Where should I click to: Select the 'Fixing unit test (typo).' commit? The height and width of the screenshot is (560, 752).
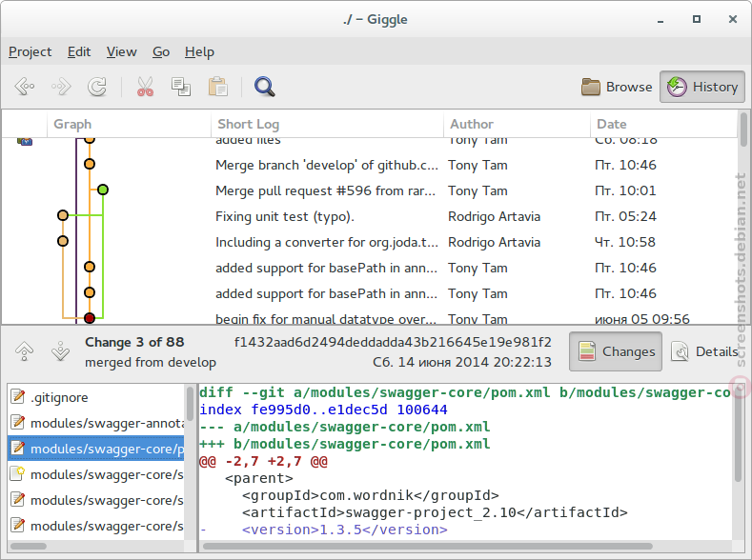pyautogui.click(x=369, y=216)
